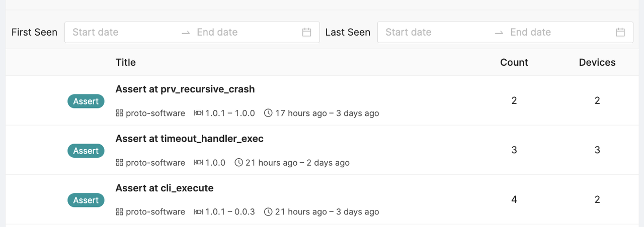Click the Title column header
The image size is (644, 227).
click(126, 62)
